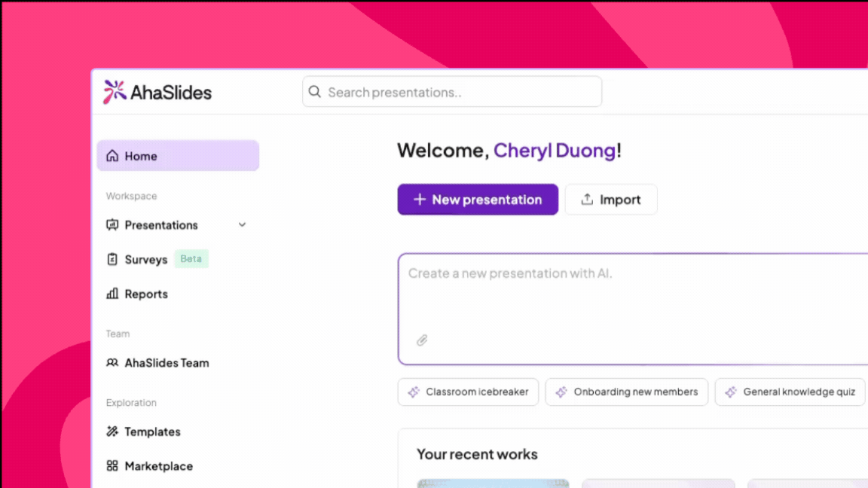Viewport: 868px width, 488px height.
Task: Click the sparkle icon on General knowledge quiz
Action: [731, 392]
